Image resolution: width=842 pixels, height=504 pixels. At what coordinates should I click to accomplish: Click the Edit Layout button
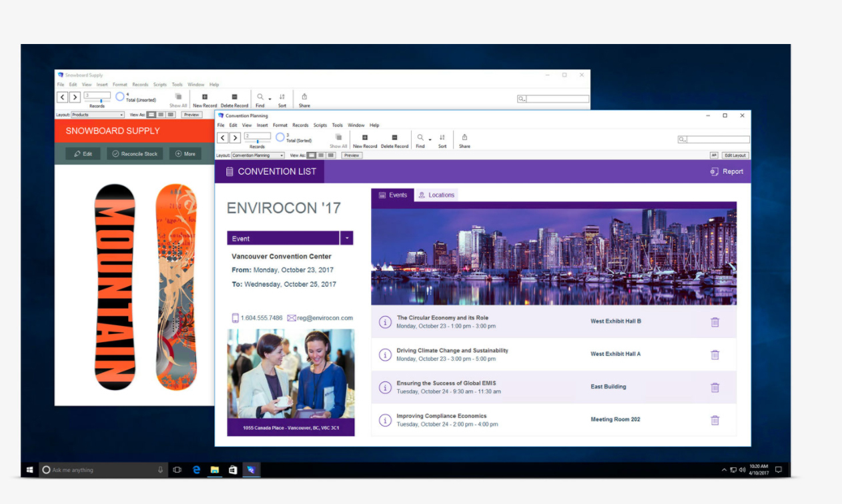[735, 155]
